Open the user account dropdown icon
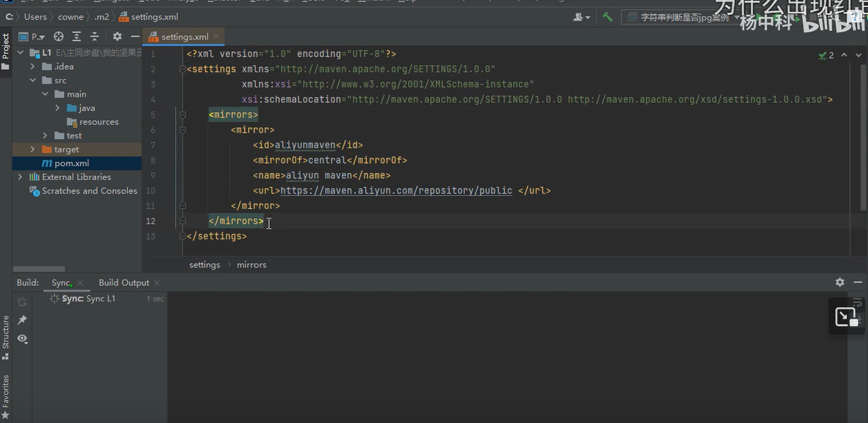 coord(582,17)
